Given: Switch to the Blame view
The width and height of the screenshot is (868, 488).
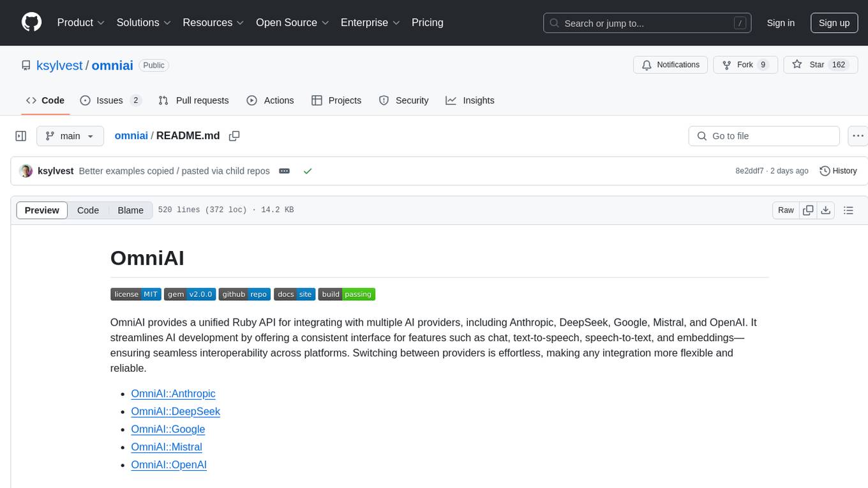Looking at the screenshot, I should click(131, 210).
